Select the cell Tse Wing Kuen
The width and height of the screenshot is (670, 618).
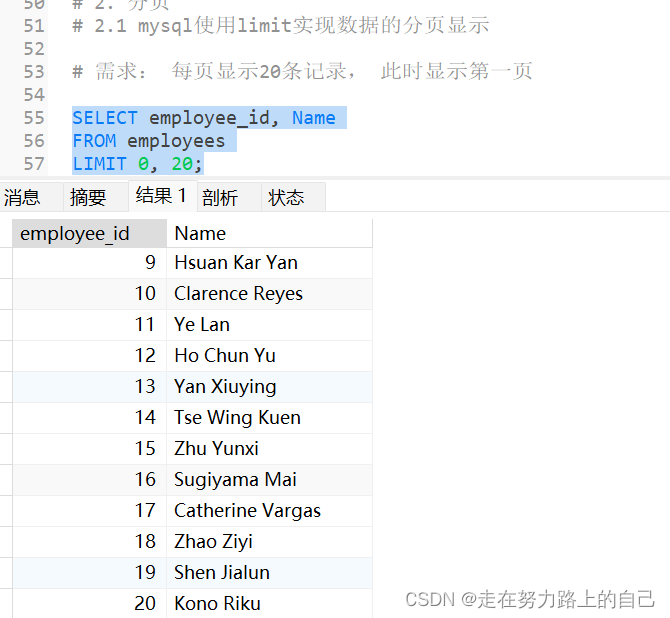270,418
